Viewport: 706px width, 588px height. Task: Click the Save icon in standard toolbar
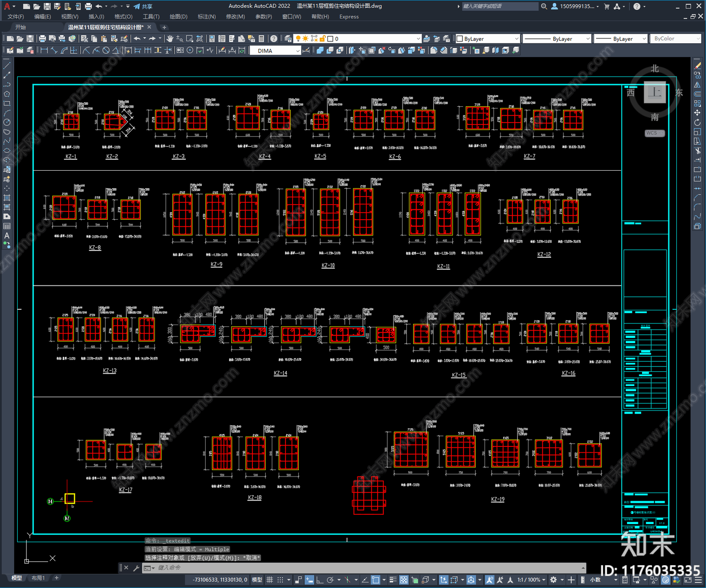pyautogui.click(x=30, y=39)
